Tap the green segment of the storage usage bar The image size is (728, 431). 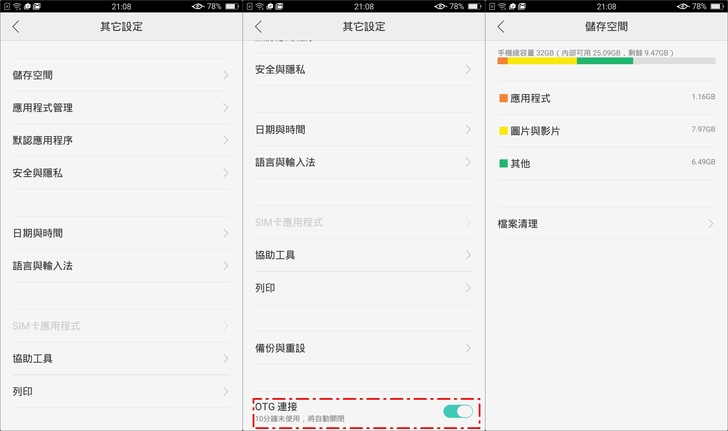click(605, 61)
